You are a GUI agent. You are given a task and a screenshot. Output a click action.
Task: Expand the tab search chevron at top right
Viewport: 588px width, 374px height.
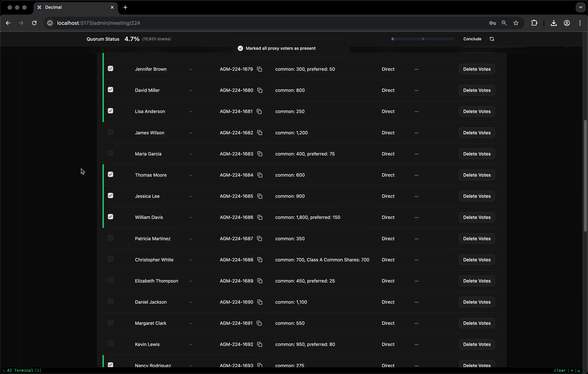click(x=580, y=7)
